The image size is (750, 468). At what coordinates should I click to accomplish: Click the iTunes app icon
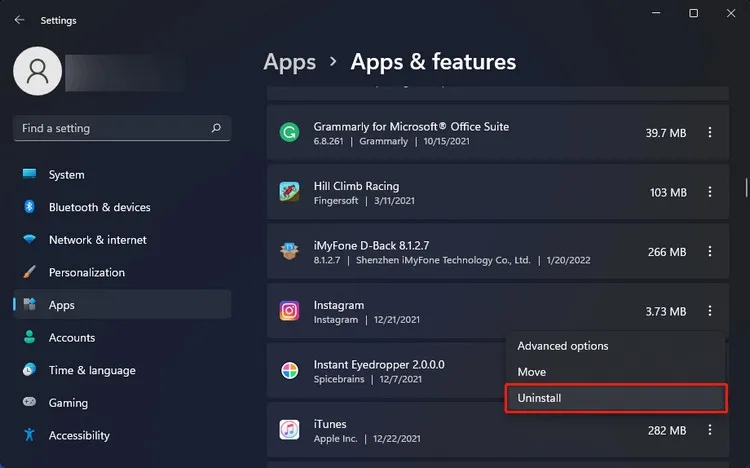pyautogui.click(x=289, y=430)
